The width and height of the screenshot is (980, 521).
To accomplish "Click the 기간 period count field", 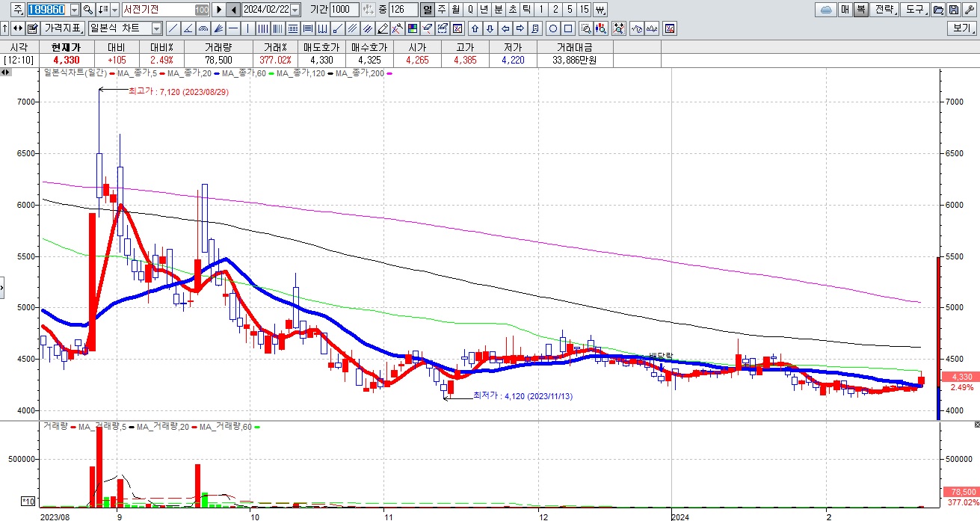I will tap(344, 10).
